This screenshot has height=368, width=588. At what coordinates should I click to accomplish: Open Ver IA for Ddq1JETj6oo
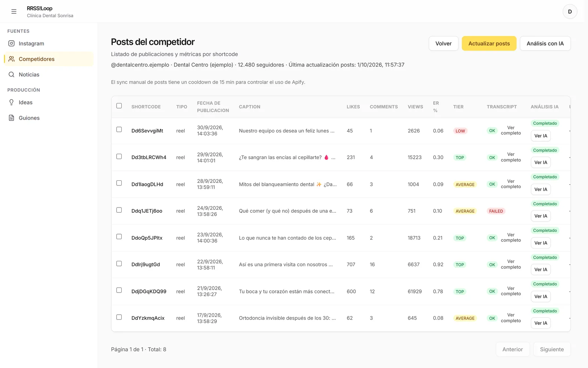coord(541,216)
